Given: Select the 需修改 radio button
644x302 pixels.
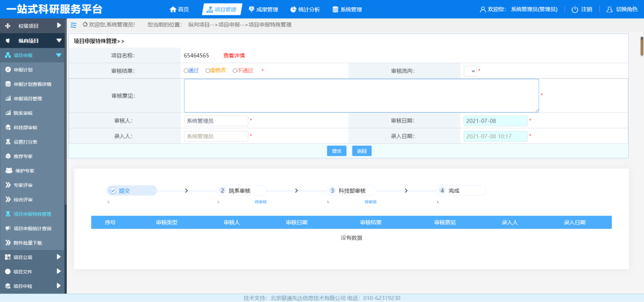Looking at the screenshot, I should [208, 70].
